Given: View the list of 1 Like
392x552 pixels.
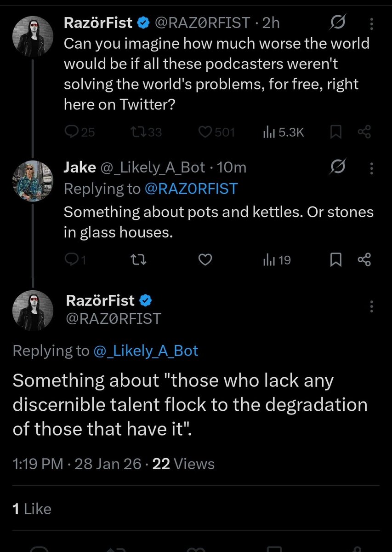Looking at the screenshot, I should tap(32, 509).
